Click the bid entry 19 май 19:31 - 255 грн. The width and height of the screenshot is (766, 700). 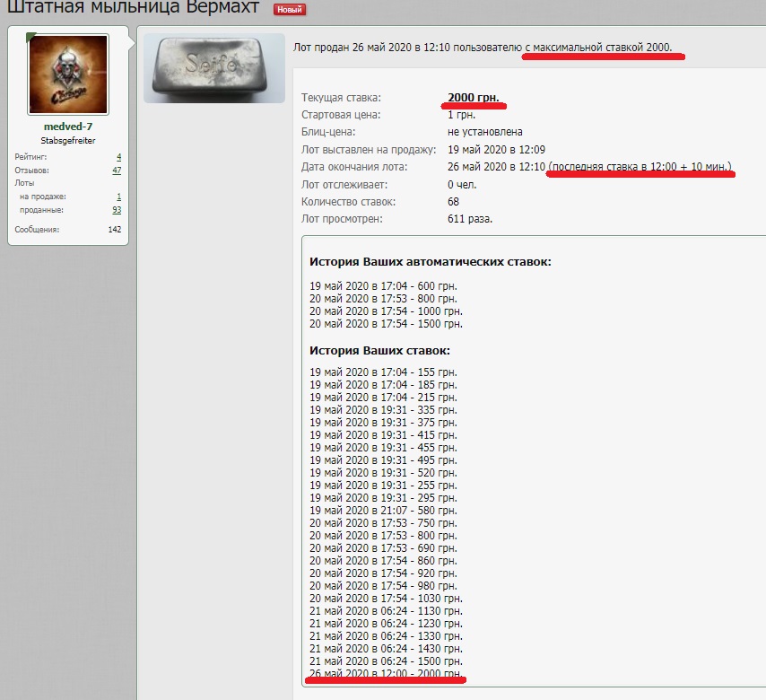point(384,486)
